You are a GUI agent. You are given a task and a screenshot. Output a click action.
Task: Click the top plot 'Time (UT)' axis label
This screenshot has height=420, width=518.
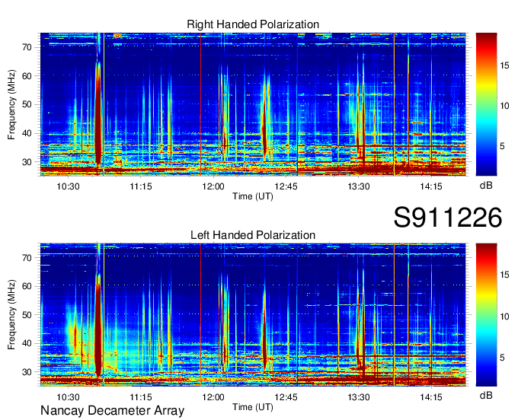point(253,196)
